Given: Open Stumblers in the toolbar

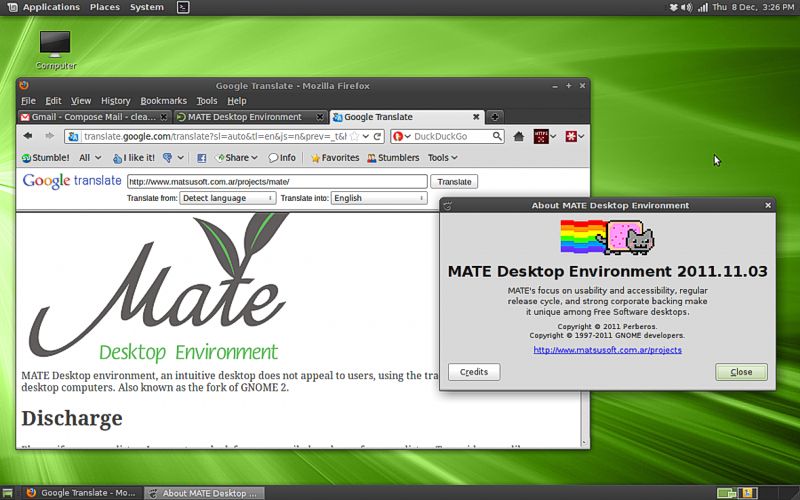Looking at the screenshot, I should tap(393, 158).
